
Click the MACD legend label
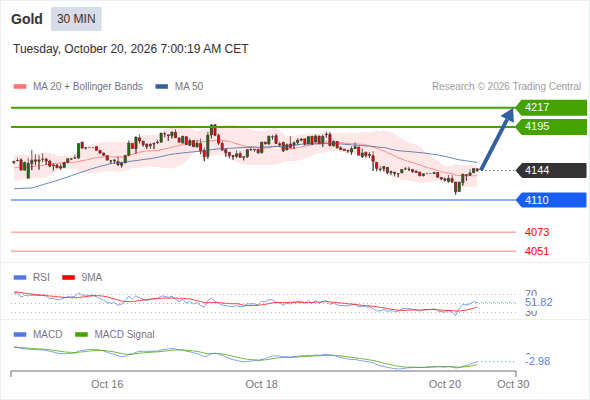point(48,335)
